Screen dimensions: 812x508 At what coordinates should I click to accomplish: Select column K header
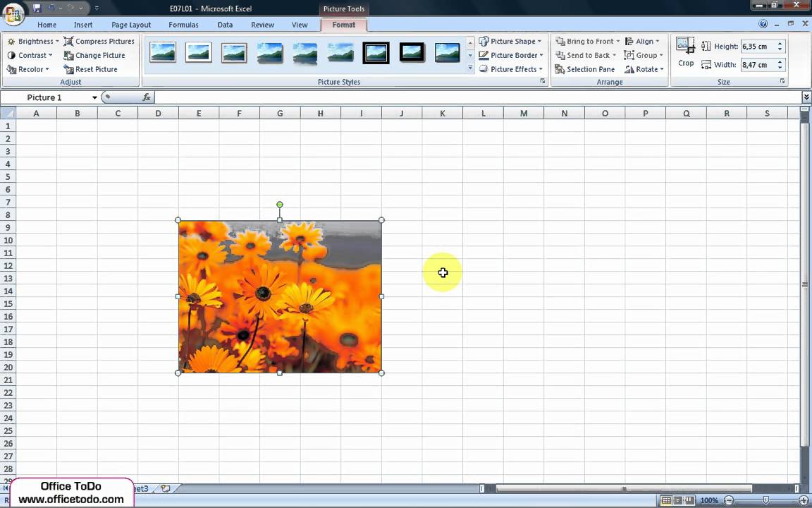click(x=442, y=113)
